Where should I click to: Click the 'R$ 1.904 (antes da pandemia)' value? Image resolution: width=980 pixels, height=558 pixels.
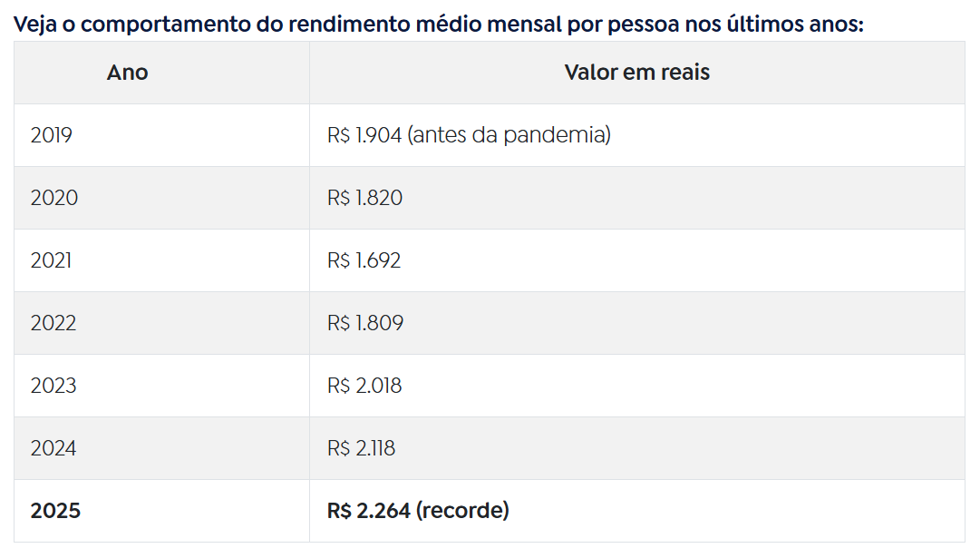coord(469,135)
